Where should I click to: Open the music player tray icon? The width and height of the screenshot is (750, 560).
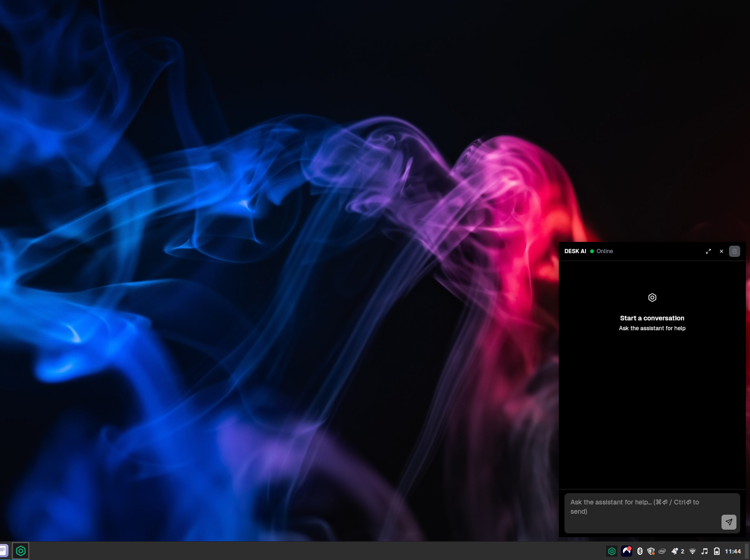pyautogui.click(x=705, y=551)
